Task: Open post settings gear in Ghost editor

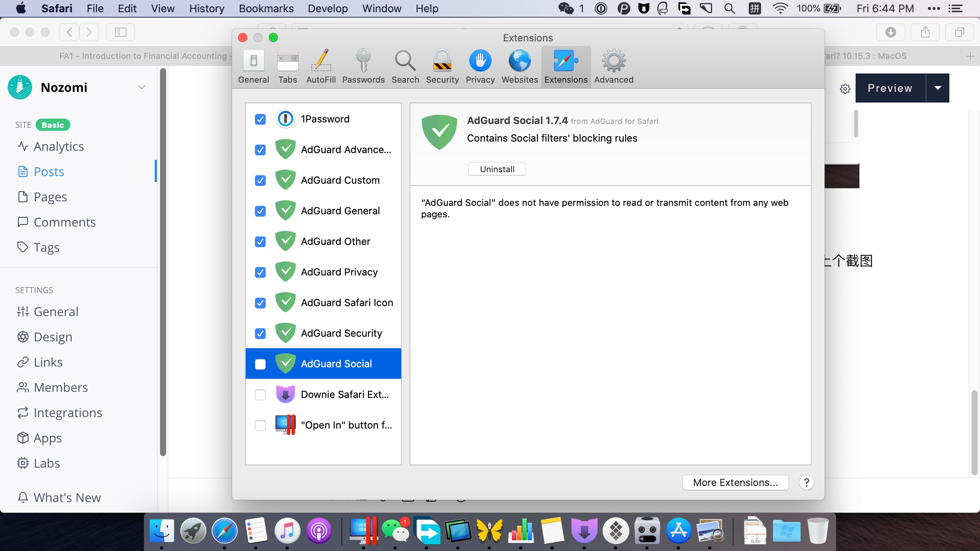Action: (845, 89)
